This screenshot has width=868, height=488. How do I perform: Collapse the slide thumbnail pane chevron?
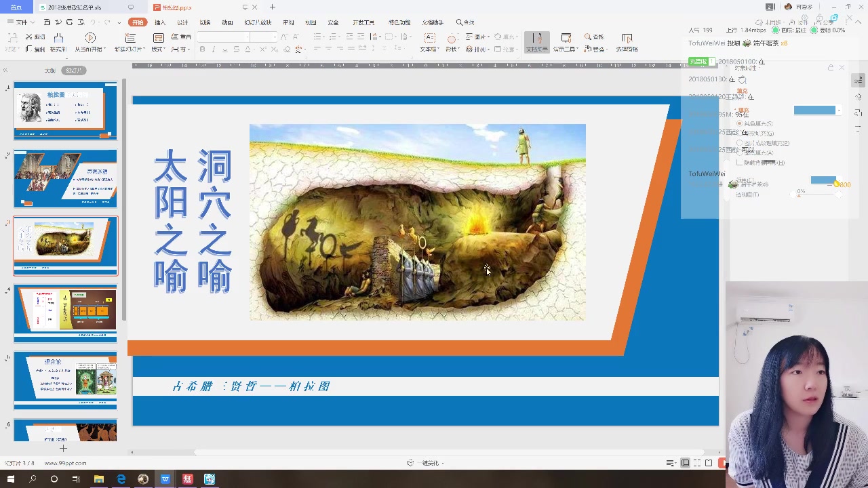pos(5,70)
